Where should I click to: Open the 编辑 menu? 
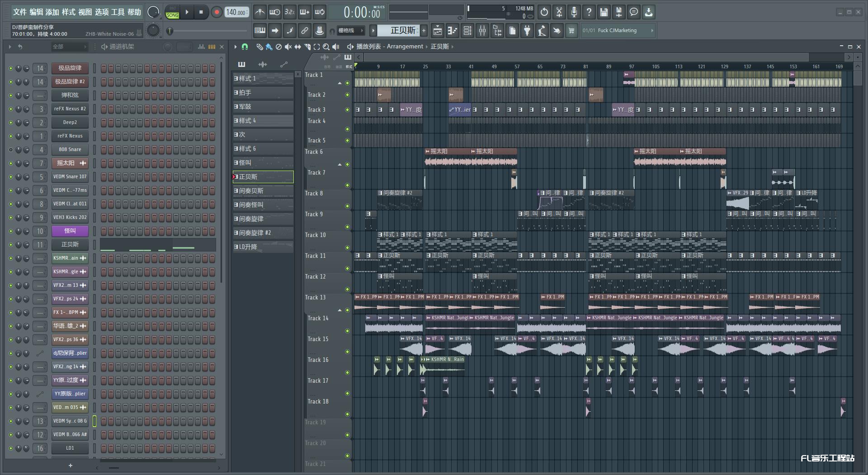(36, 12)
